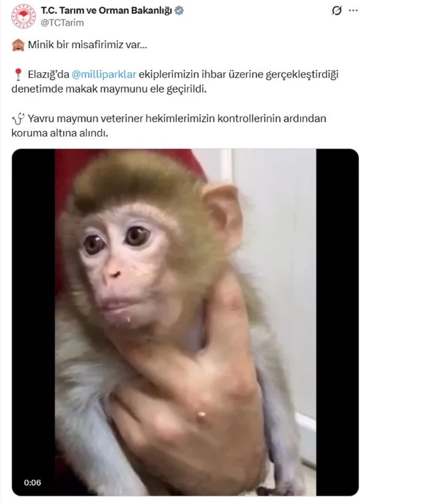Click the 0:06 video duration label

tap(33, 482)
